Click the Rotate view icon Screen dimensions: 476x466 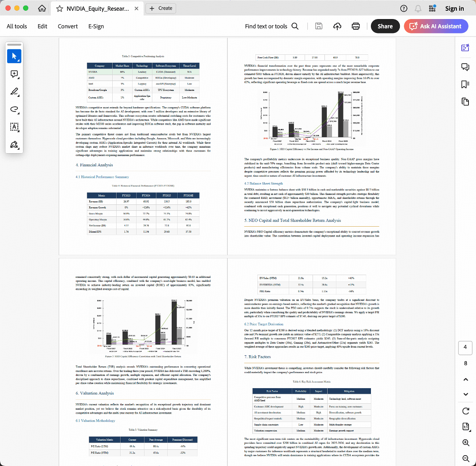click(x=466, y=411)
